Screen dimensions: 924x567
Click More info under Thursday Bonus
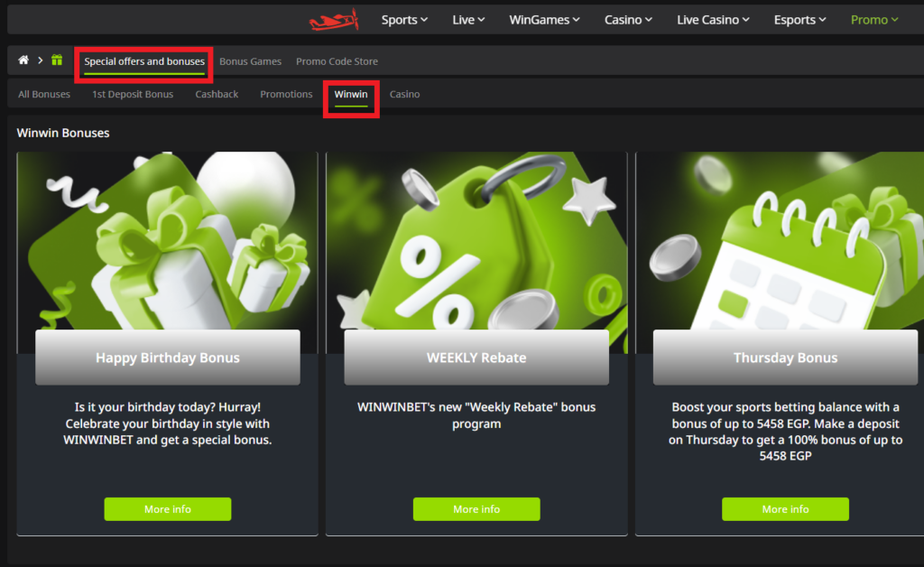click(785, 509)
